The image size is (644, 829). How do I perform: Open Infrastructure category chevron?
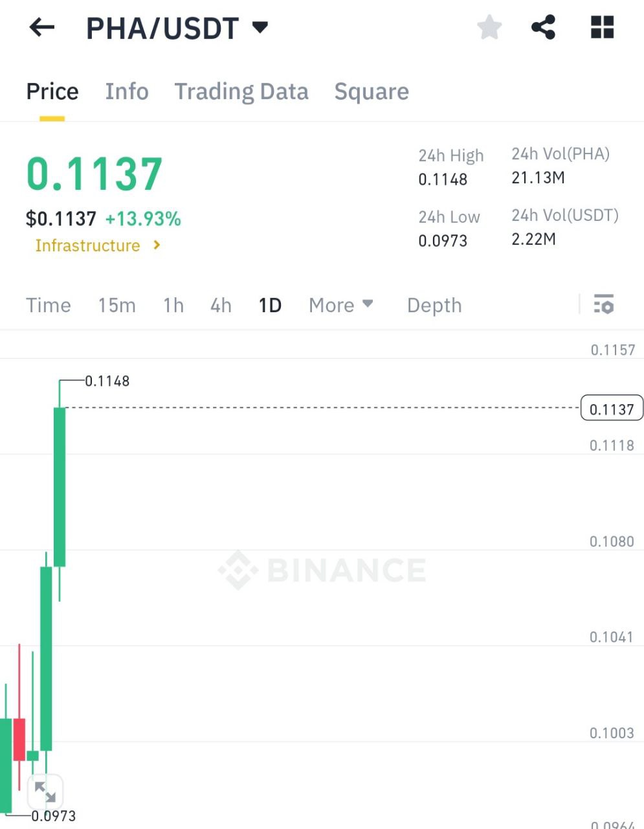[x=157, y=245]
